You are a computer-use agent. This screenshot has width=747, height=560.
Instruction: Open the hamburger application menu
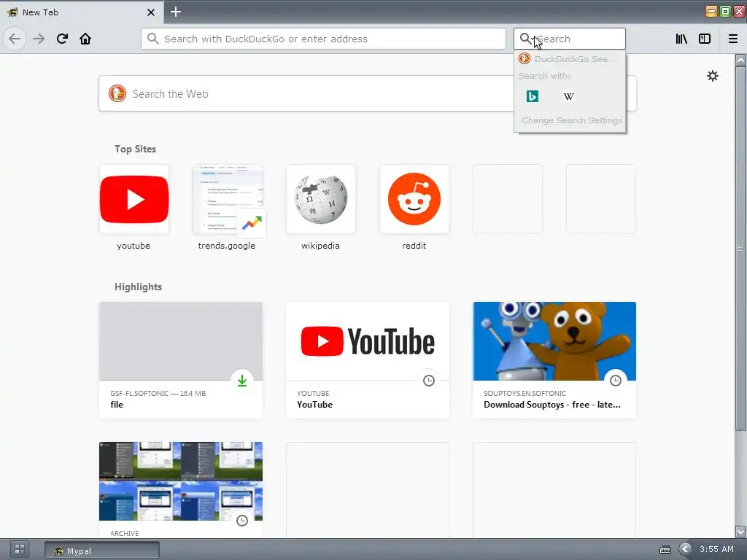[x=733, y=39]
